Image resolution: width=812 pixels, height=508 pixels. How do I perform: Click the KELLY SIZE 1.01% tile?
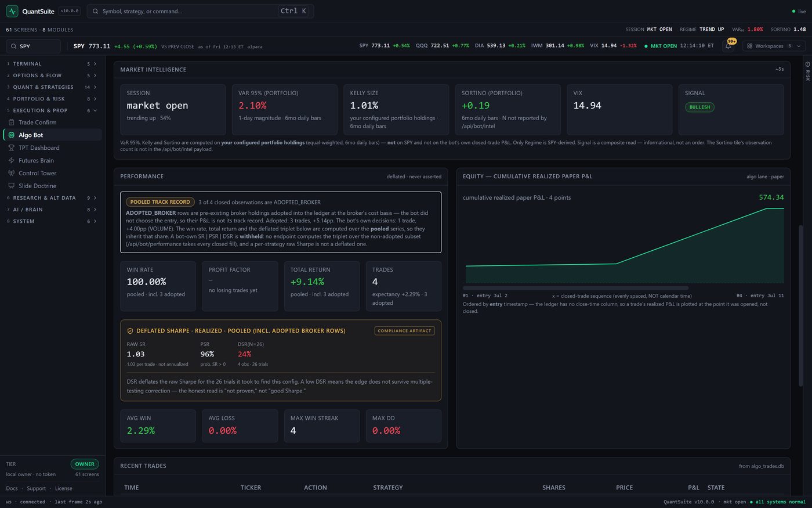pyautogui.click(x=396, y=110)
